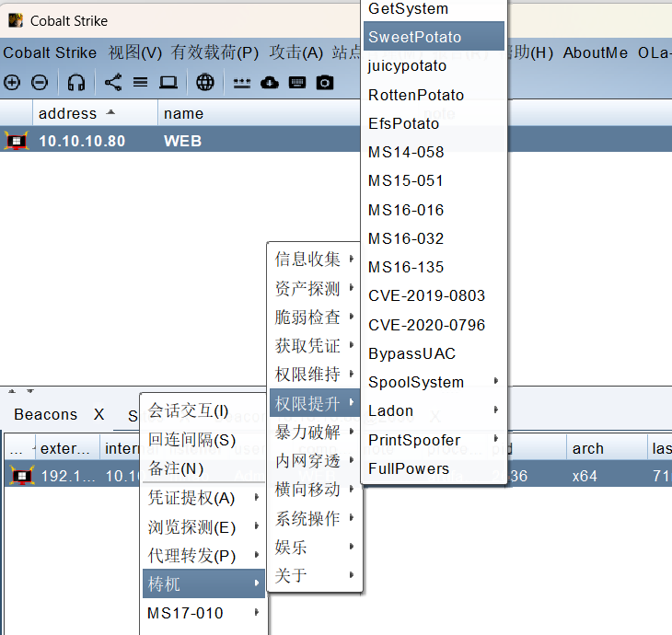Image resolution: width=672 pixels, height=635 pixels.
Task: Select CVE-2019-0803 entry
Action: pyautogui.click(x=434, y=295)
